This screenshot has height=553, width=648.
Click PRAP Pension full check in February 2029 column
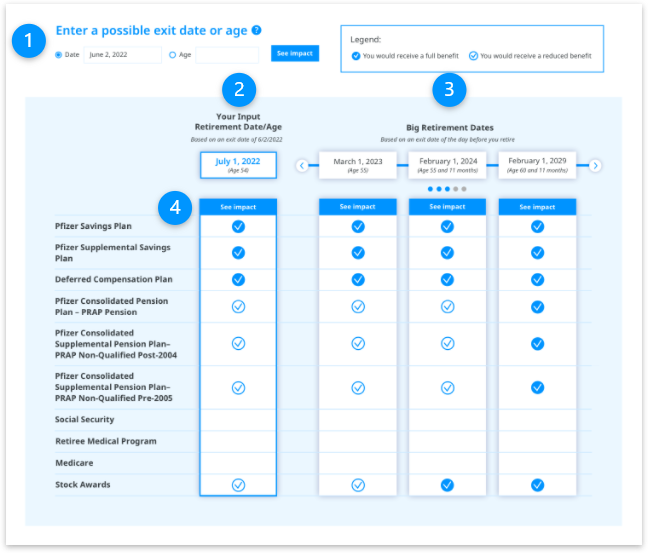click(x=537, y=307)
